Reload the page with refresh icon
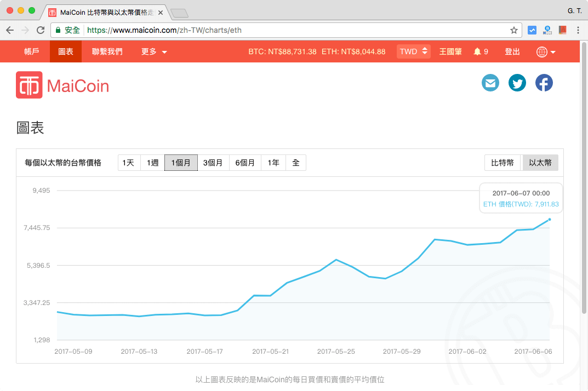Screen dimensions: 588x391 pyautogui.click(x=40, y=30)
